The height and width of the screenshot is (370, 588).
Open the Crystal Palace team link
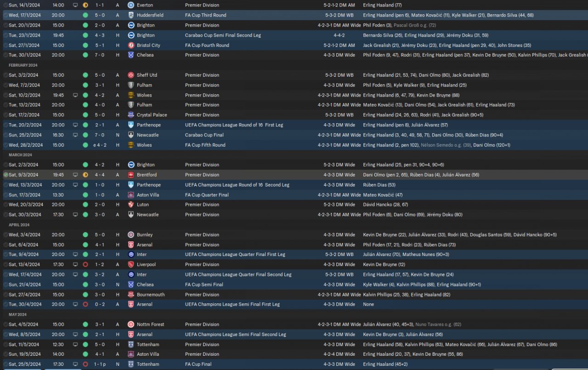152,115
